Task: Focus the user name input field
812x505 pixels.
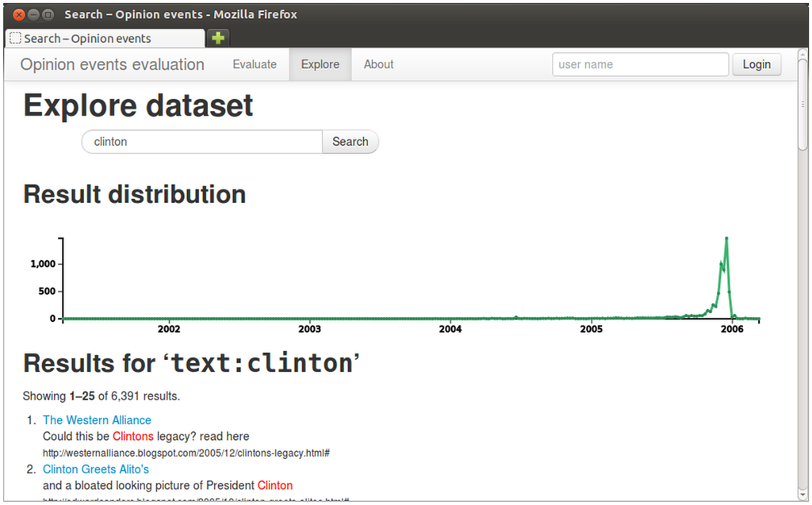Action: pos(639,64)
